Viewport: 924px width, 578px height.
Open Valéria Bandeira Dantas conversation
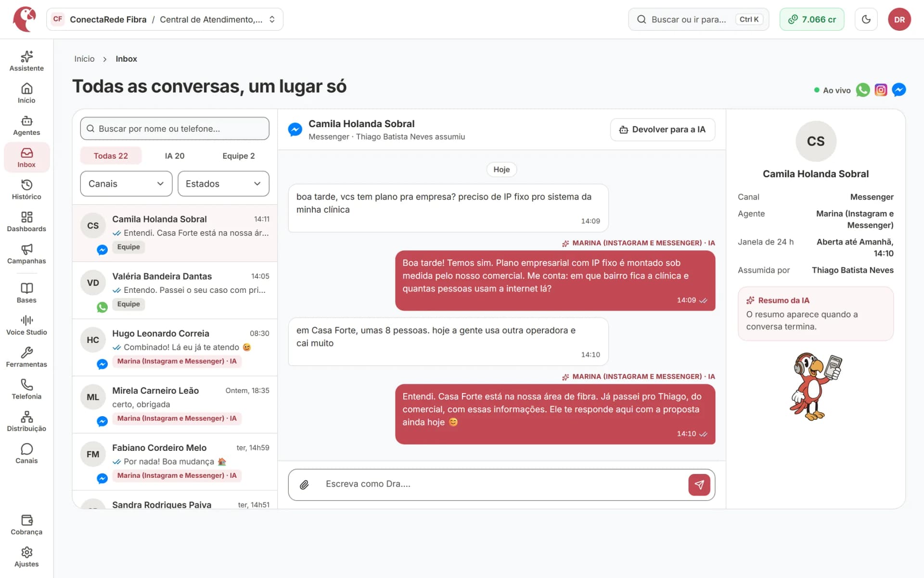(175, 290)
